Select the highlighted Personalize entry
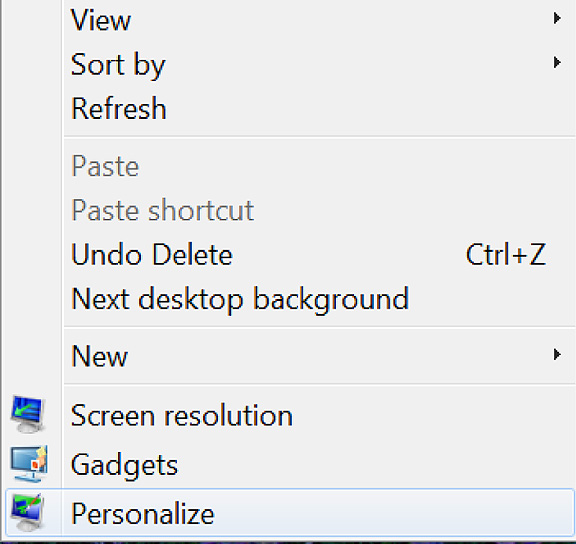 tap(289, 513)
